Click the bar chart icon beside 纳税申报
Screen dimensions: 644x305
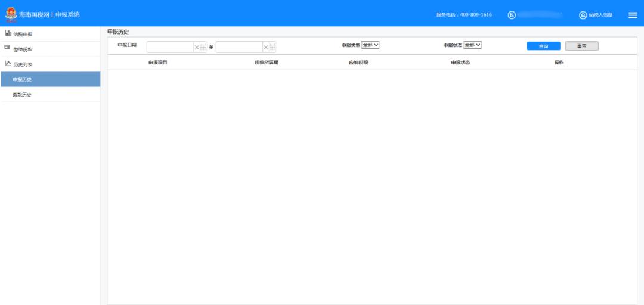coord(8,33)
